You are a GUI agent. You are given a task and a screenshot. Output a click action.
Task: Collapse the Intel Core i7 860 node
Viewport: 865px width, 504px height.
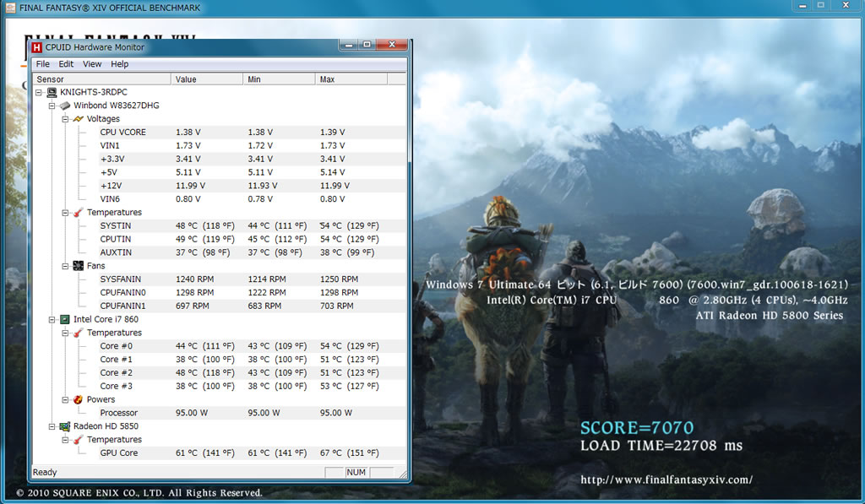point(52,319)
